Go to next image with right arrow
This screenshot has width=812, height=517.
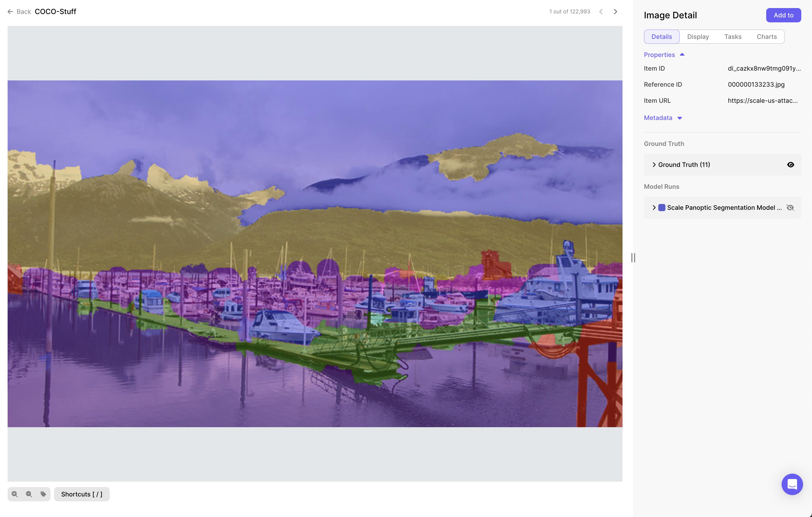615,11
